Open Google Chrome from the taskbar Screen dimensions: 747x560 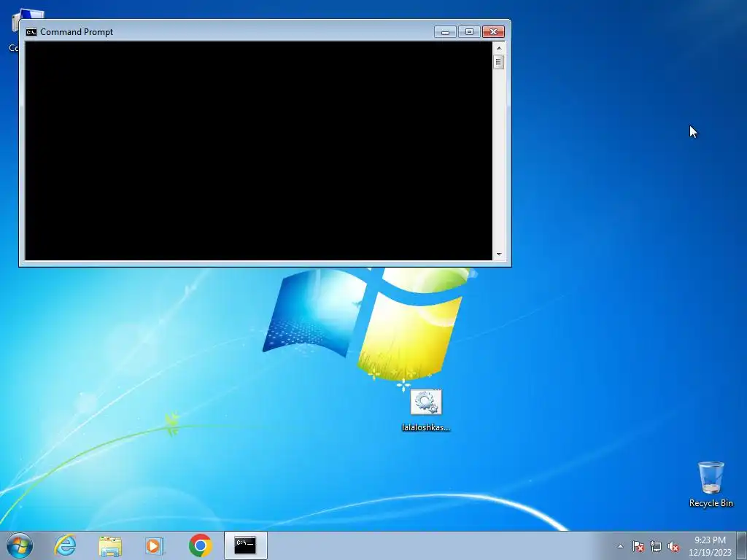point(200,545)
